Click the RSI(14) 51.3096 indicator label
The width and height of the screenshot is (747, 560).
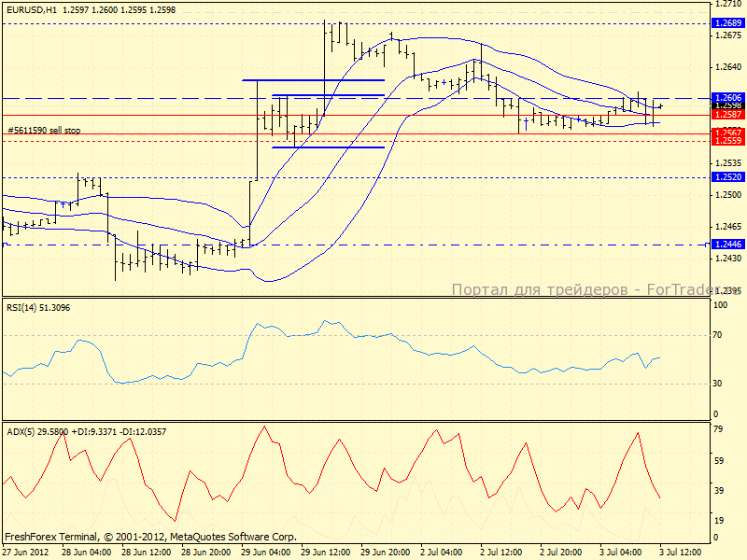click(38, 308)
